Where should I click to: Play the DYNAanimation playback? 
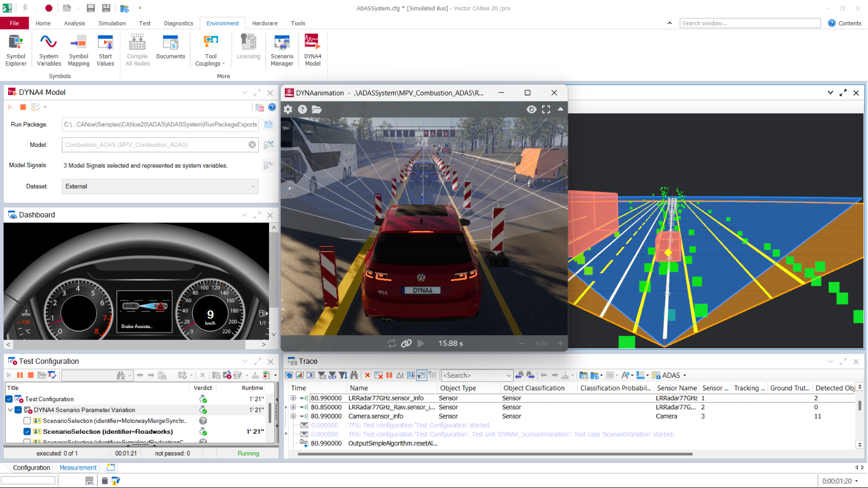[x=421, y=343]
